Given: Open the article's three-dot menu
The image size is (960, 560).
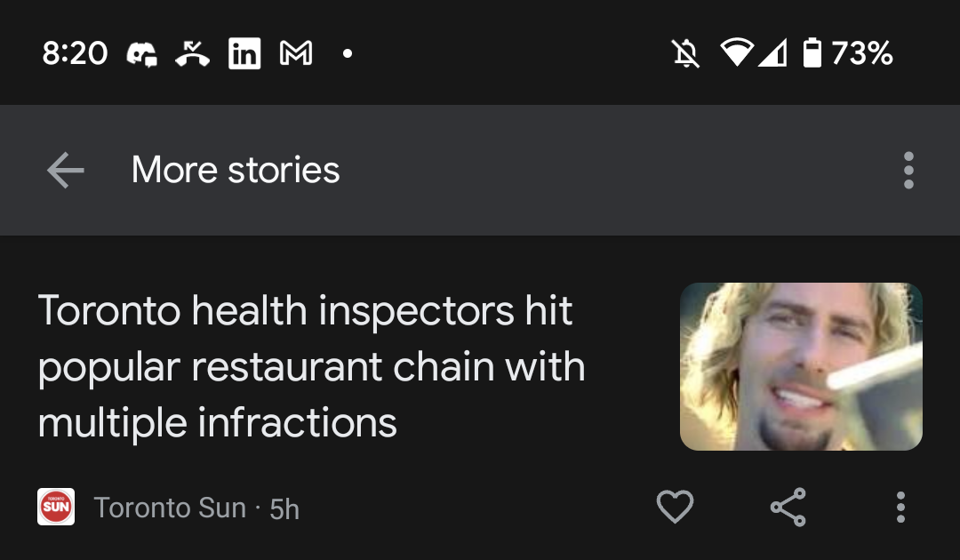Looking at the screenshot, I should click(900, 507).
